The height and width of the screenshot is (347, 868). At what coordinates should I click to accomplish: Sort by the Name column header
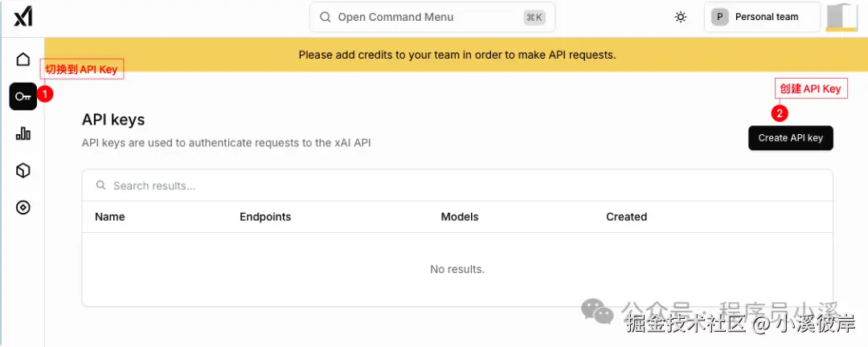109,217
